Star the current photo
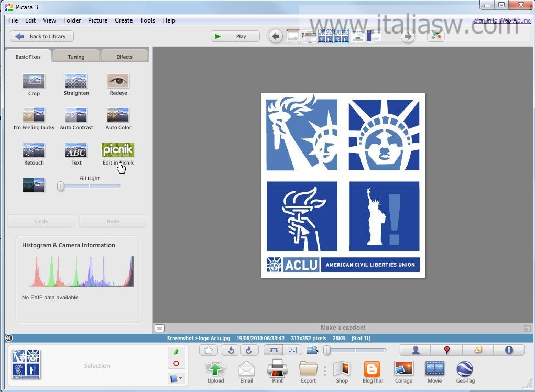The width and height of the screenshot is (535, 392). 209,350
